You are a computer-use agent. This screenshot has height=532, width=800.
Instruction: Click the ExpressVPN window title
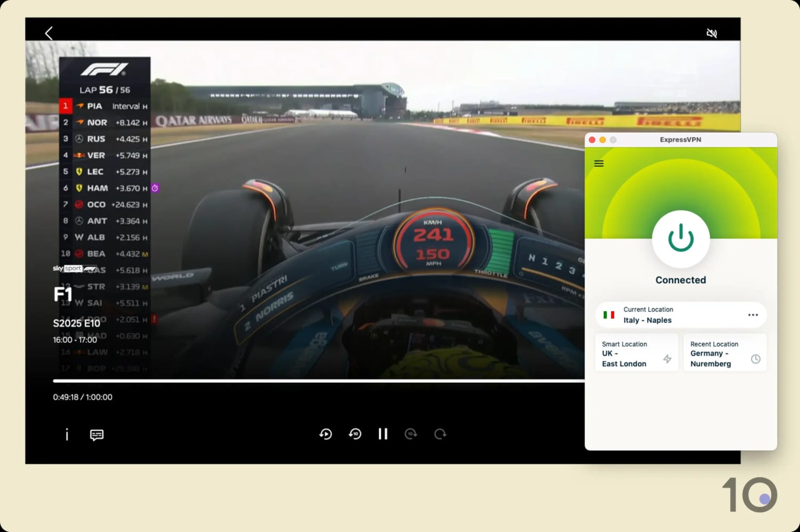(x=681, y=140)
